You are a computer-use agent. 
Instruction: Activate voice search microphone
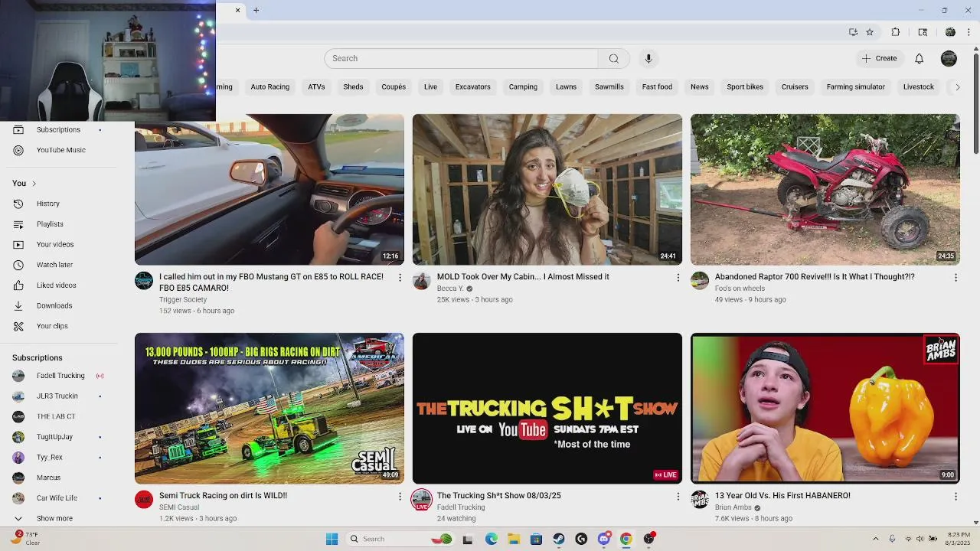[x=648, y=58]
